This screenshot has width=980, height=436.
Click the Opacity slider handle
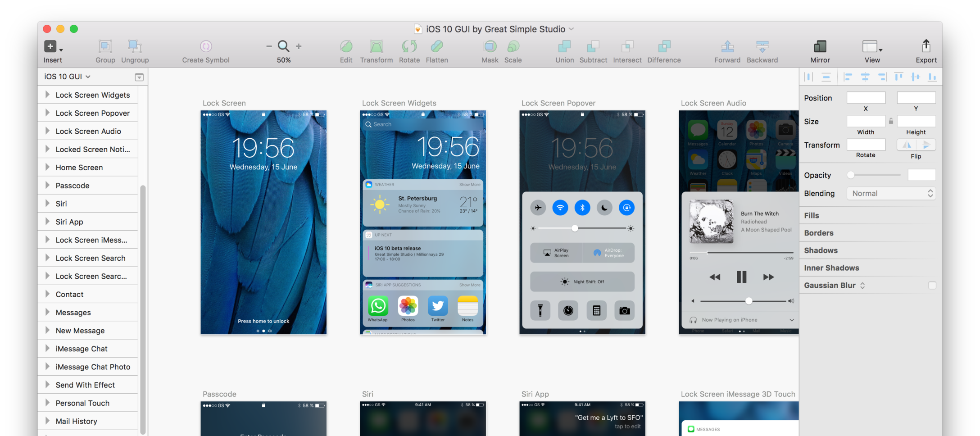(851, 175)
